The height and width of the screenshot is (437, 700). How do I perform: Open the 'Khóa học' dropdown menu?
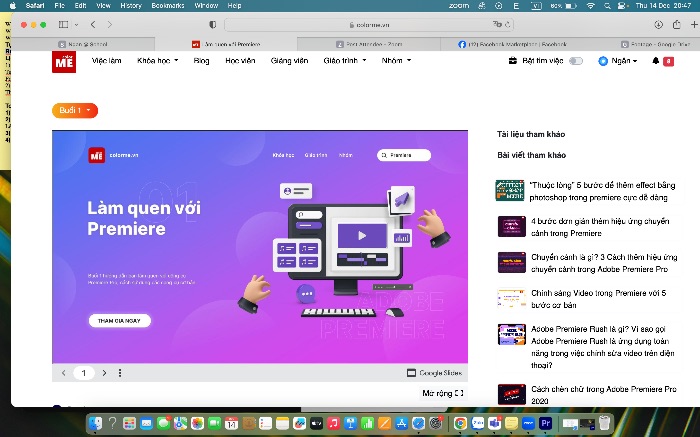coord(158,60)
